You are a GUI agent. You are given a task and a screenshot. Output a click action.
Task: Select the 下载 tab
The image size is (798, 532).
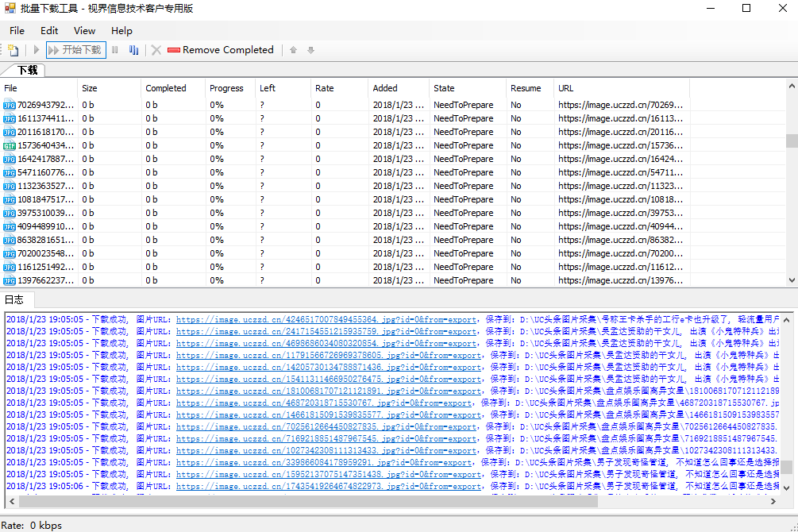click(x=27, y=71)
